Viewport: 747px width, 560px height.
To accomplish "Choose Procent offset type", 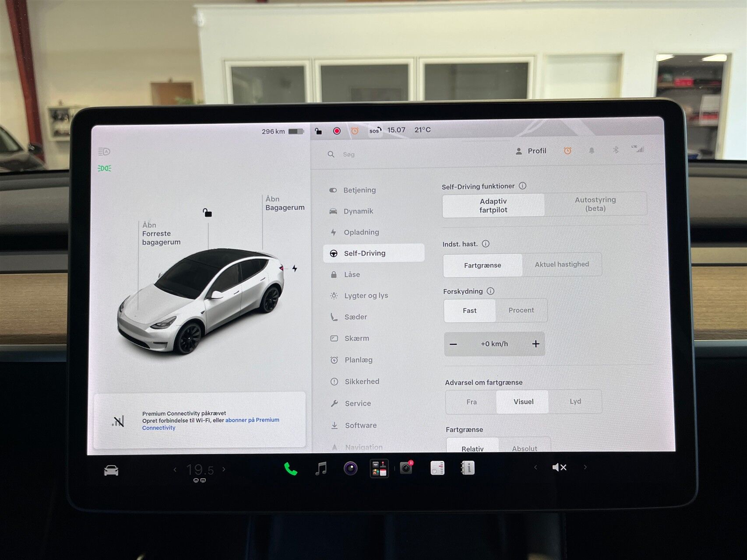I will (x=521, y=310).
